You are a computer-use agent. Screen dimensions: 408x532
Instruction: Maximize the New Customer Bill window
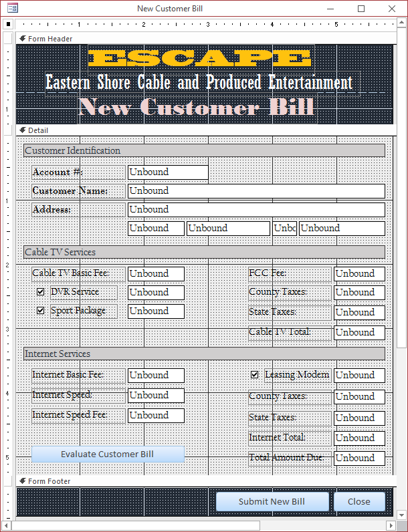361,9
